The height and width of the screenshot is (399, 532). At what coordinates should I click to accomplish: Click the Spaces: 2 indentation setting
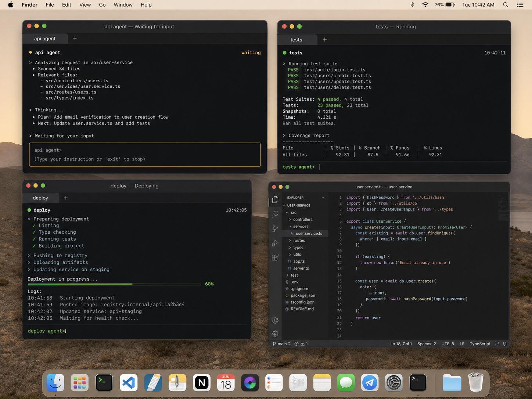(427, 344)
